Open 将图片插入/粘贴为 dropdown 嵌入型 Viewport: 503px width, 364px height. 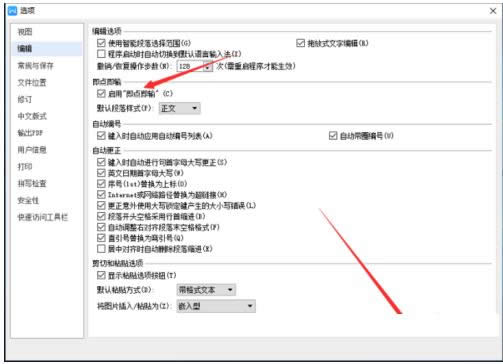click(216, 306)
